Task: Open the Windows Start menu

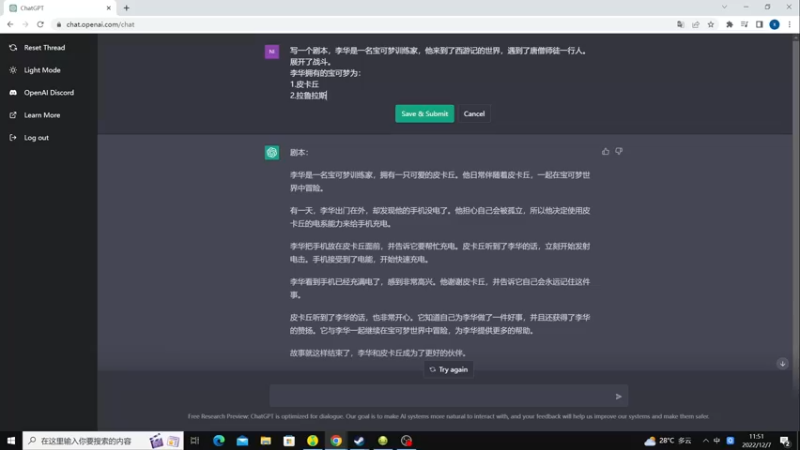Action: (x=11, y=440)
